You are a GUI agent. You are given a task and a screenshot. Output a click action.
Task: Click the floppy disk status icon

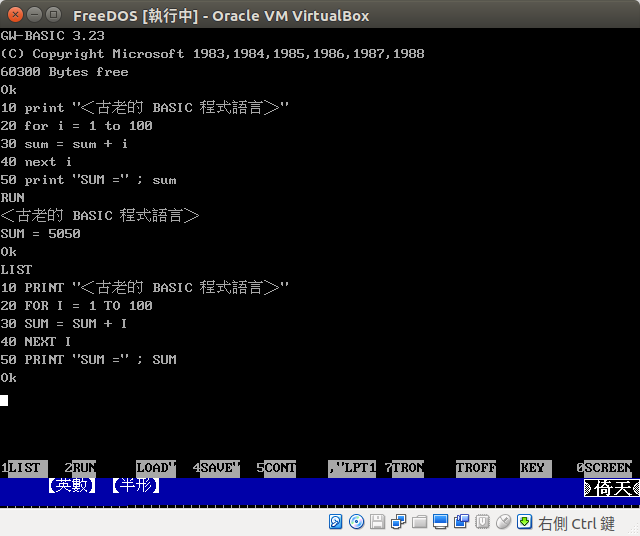pos(378,522)
